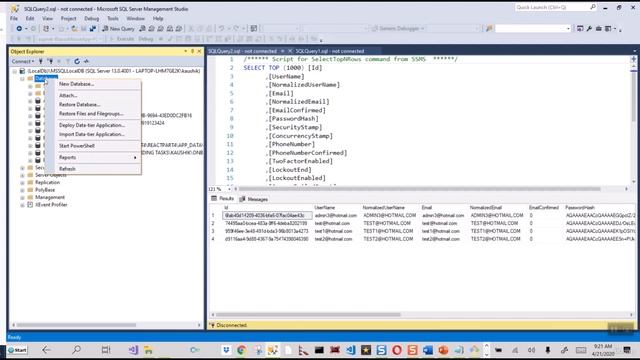
Task: Open the taskbar Search magnifier icon
Action: click(x=76, y=350)
